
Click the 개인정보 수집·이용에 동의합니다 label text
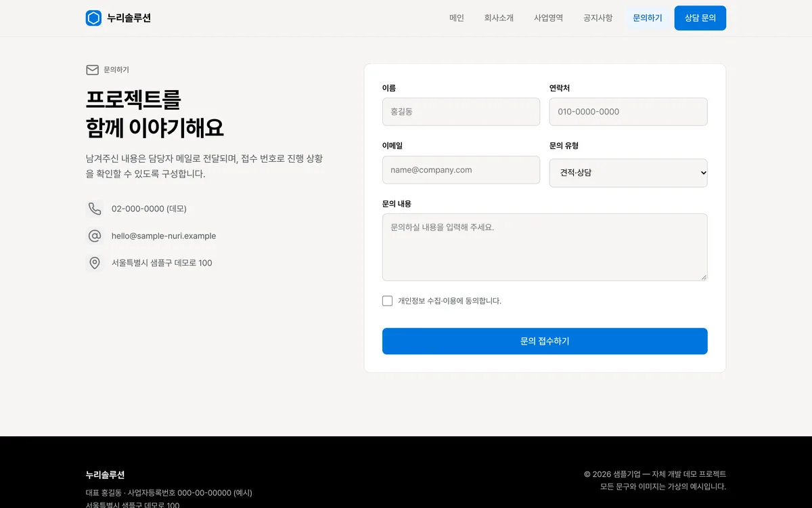[x=449, y=301]
